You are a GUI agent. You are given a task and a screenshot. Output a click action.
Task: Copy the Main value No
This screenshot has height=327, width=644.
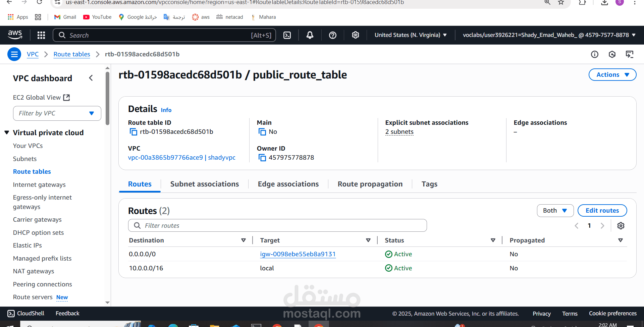(x=262, y=132)
